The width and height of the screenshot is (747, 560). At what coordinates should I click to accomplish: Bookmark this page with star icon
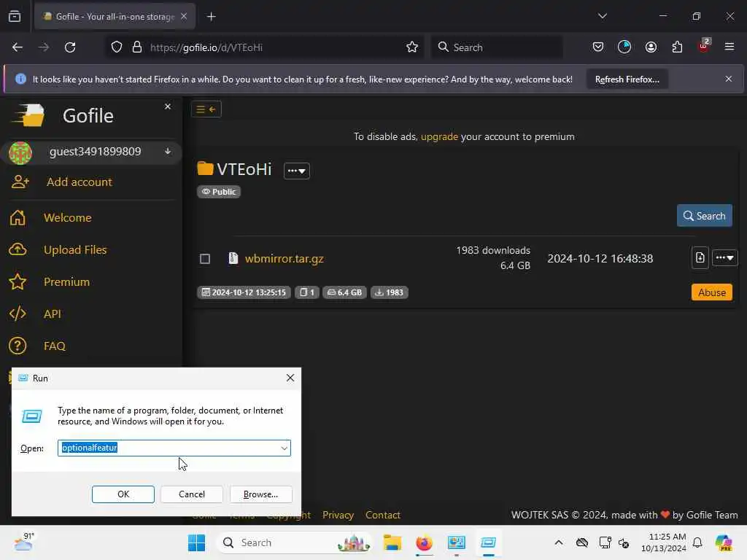(x=412, y=47)
